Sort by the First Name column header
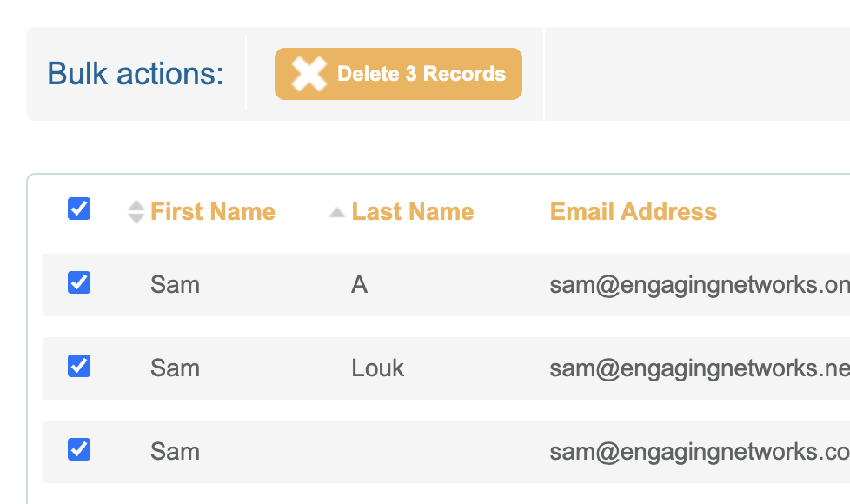 (212, 212)
